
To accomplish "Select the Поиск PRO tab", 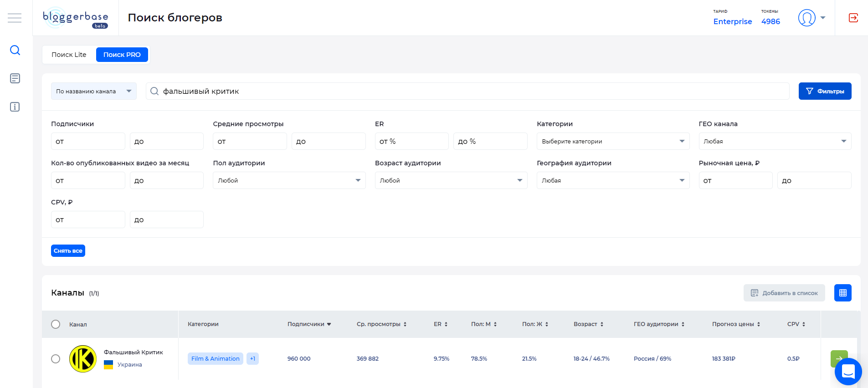I will (x=122, y=55).
